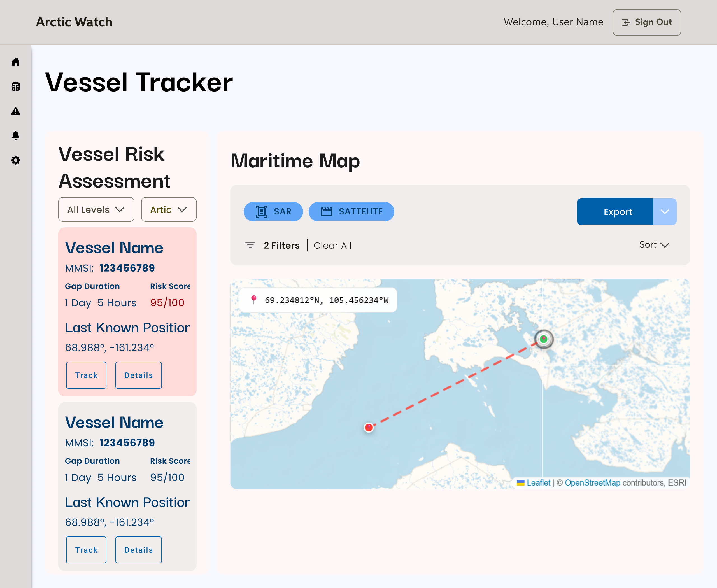
Task: Open the Export options arrow
Action: click(664, 212)
